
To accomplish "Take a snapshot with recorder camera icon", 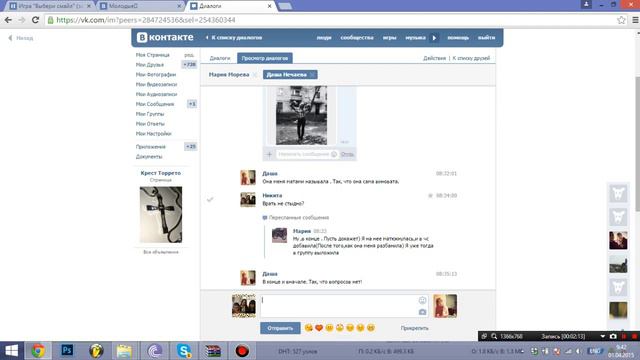I will (613, 336).
